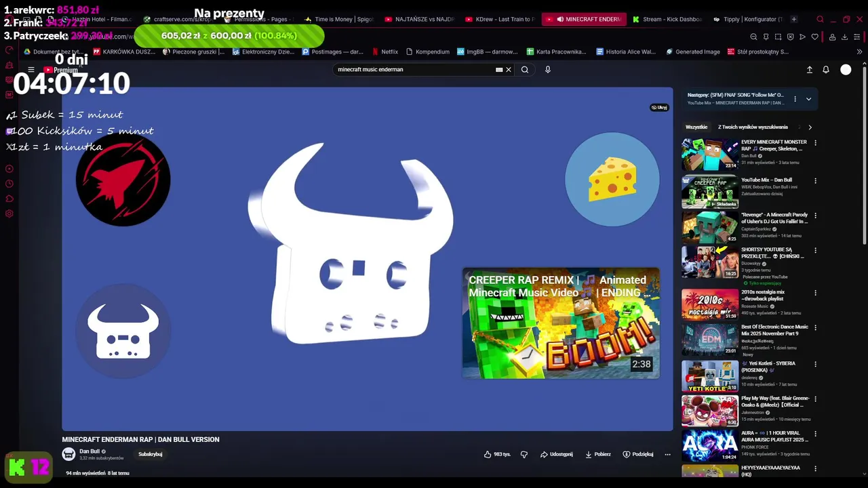Open browser downloads icon

click(844, 37)
